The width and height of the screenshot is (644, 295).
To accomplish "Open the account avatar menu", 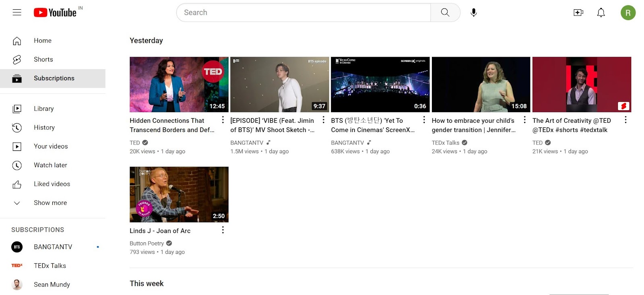I will [x=628, y=13].
